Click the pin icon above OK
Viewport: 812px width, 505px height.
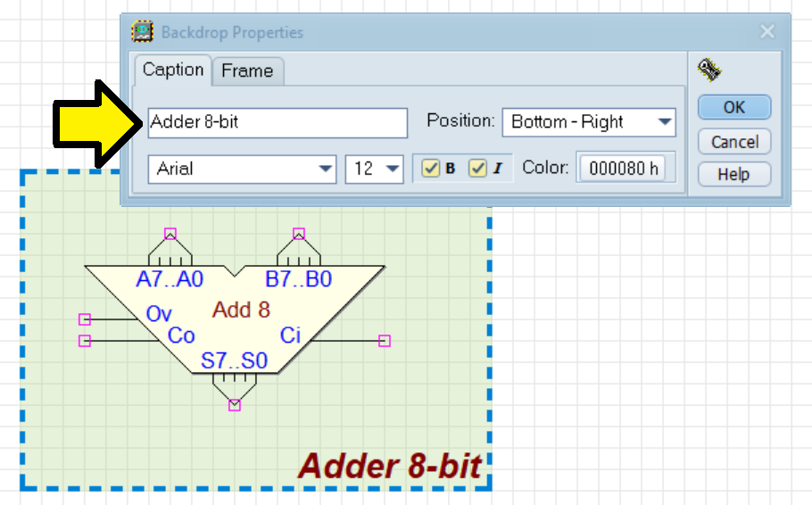click(x=709, y=70)
